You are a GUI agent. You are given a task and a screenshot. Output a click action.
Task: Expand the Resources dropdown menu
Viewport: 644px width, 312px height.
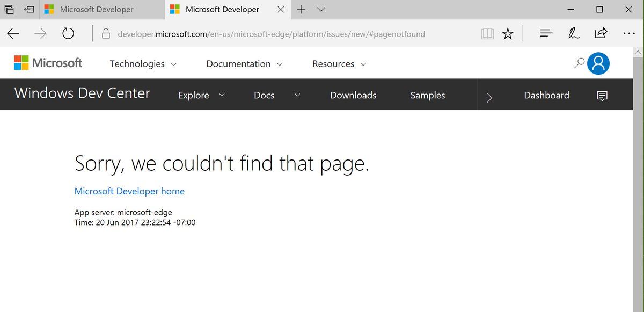pyautogui.click(x=339, y=64)
